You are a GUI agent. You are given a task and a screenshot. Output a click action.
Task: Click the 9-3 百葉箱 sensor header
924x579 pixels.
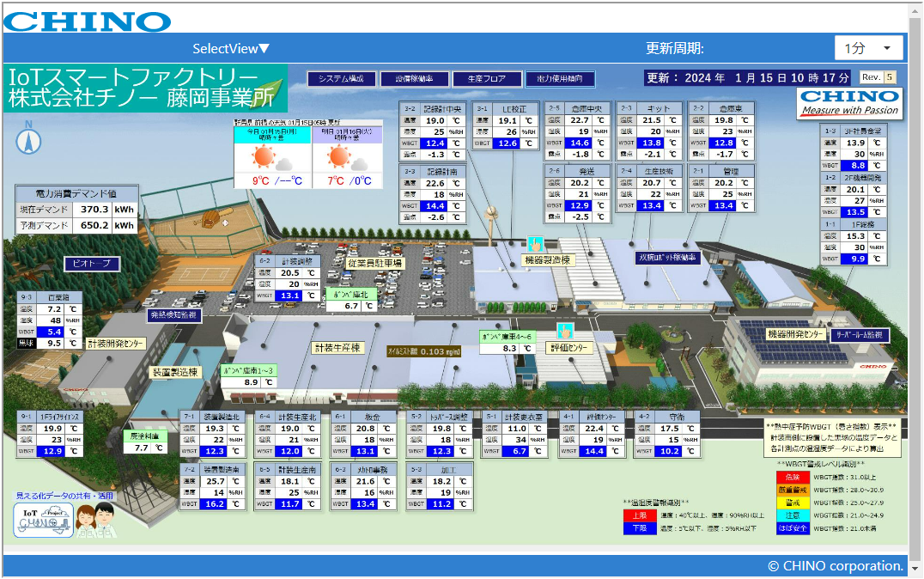(50, 297)
